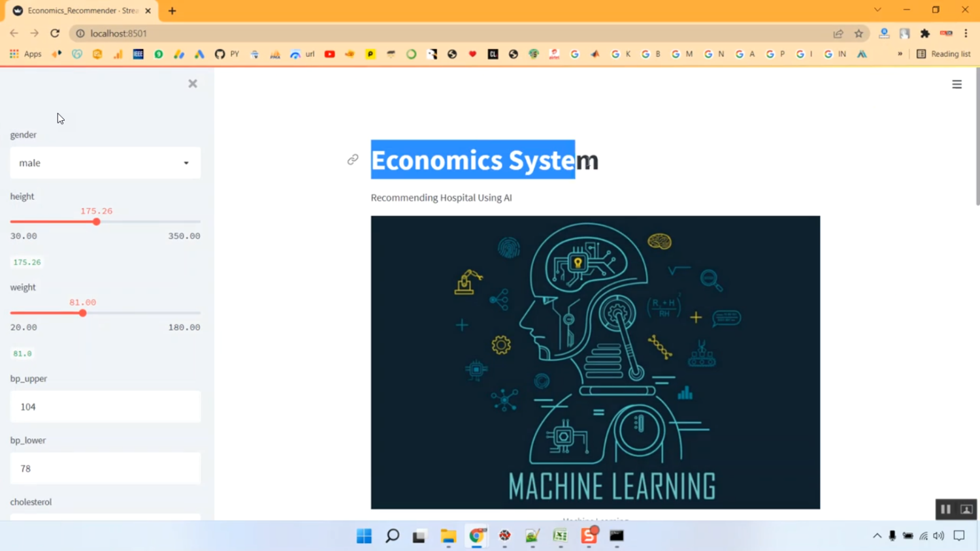This screenshot has width=980, height=551.
Task: Click the address bar showing localhost:8501
Action: pyautogui.click(x=451, y=33)
